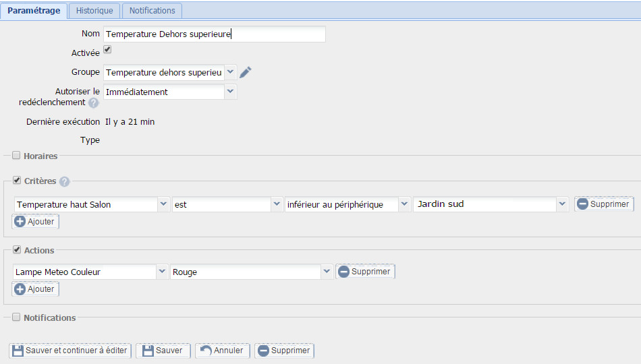This screenshot has width=641, height=364.
Task: Enable the Notifications section checkbox
Action: (x=16, y=317)
